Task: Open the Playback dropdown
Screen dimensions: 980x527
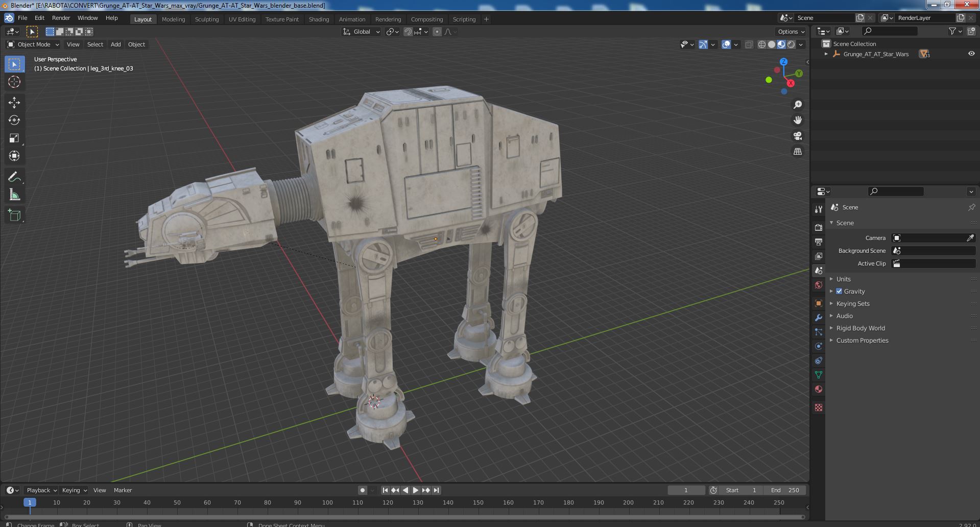Action: (x=41, y=490)
